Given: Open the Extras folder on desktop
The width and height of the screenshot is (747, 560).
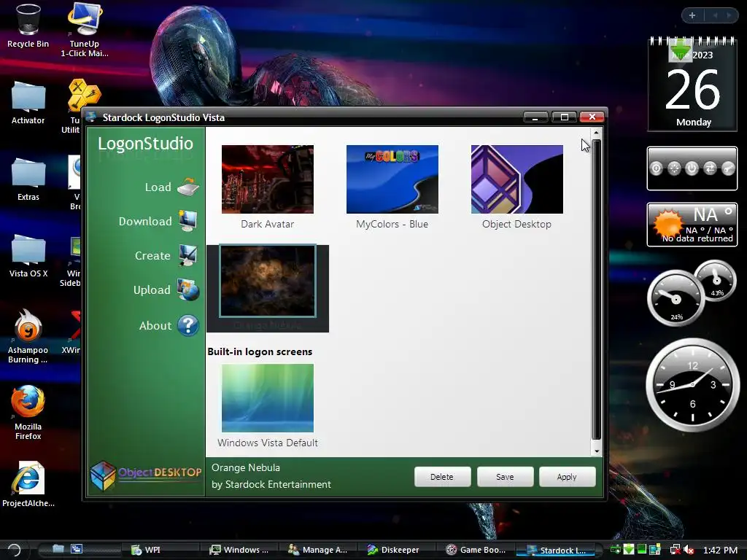Looking at the screenshot, I should 28,179.
